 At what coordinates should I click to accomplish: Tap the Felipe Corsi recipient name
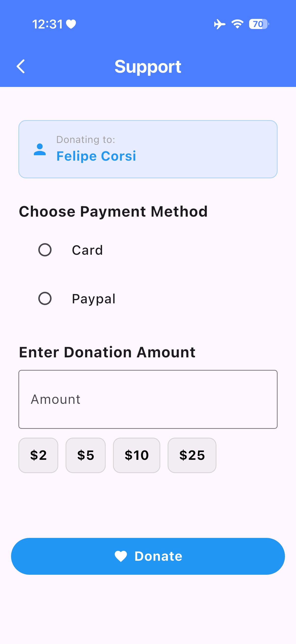[x=96, y=156]
